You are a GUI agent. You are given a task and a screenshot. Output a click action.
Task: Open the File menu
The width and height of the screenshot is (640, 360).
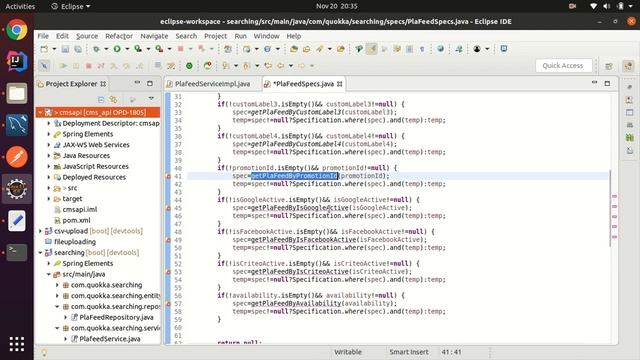pyautogui.click(x=43, y=36)
